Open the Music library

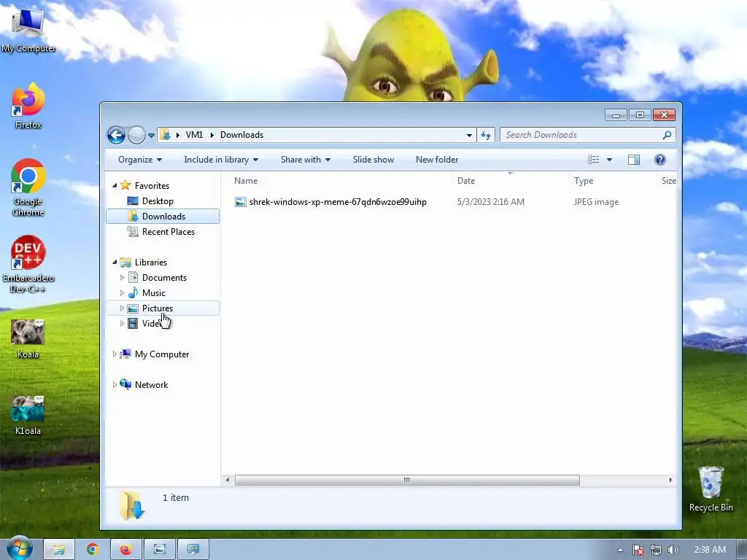point(153,293)
